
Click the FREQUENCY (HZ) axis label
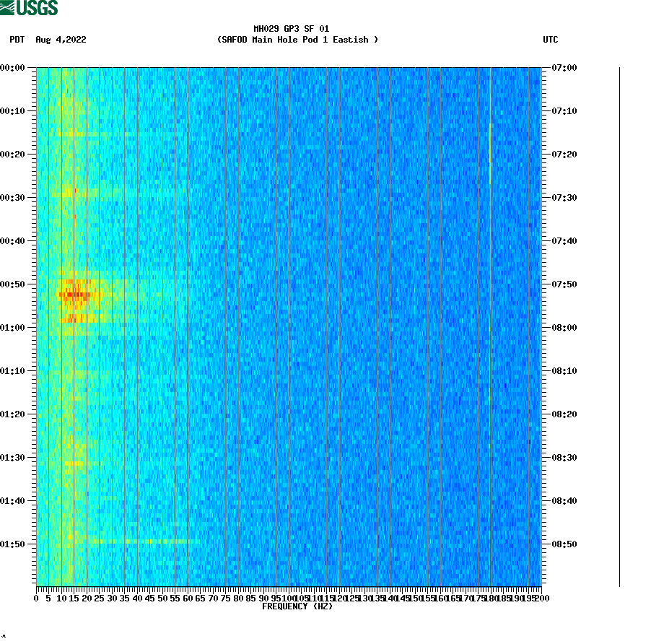click(x=297, y=607)
